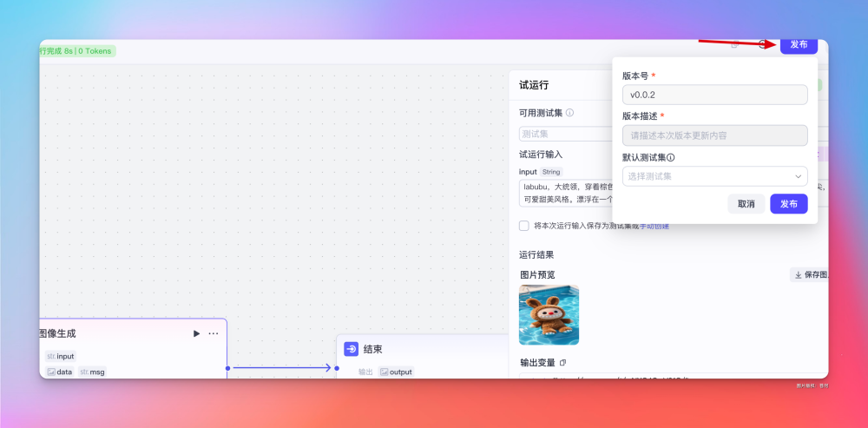Viewport: 868px width, 428px height.
Task: Show info for 默认测试集
Action: point(670,157)
